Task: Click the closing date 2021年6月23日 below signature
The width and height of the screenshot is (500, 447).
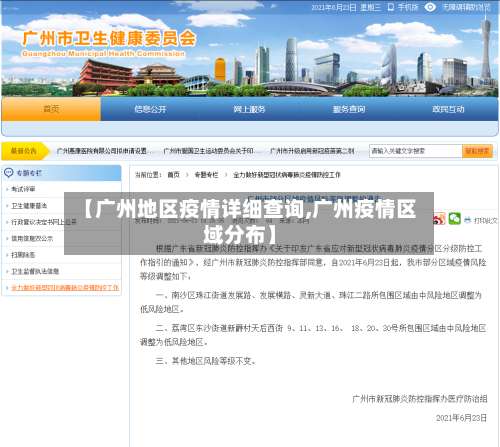Action: (x=462, y=418)
